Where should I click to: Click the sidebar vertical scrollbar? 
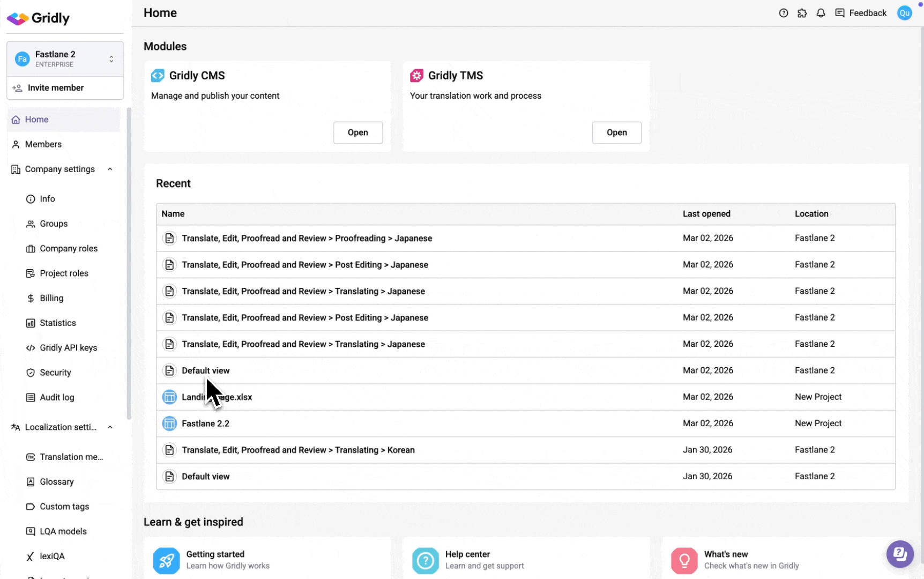point(129,263)
